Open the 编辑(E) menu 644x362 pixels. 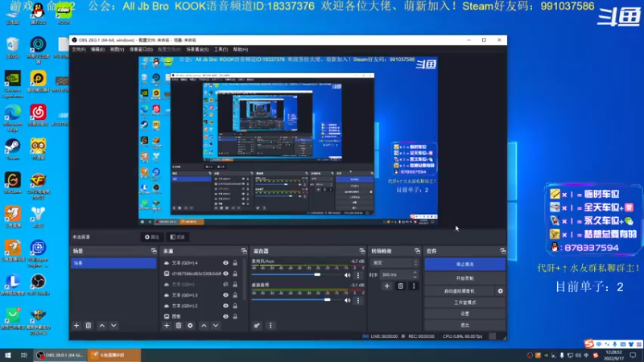coord(97,49)
